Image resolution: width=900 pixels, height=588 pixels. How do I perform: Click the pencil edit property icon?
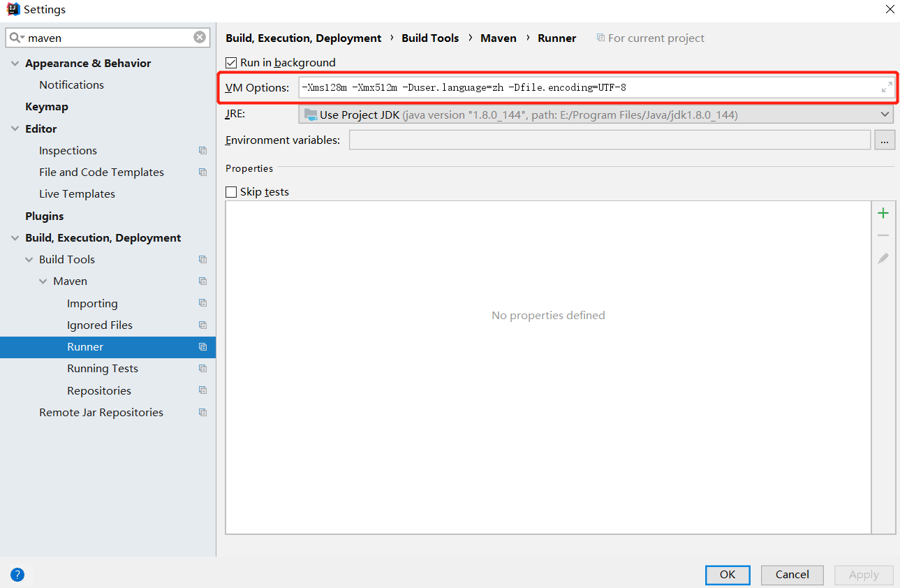click(x=883, y=258)
